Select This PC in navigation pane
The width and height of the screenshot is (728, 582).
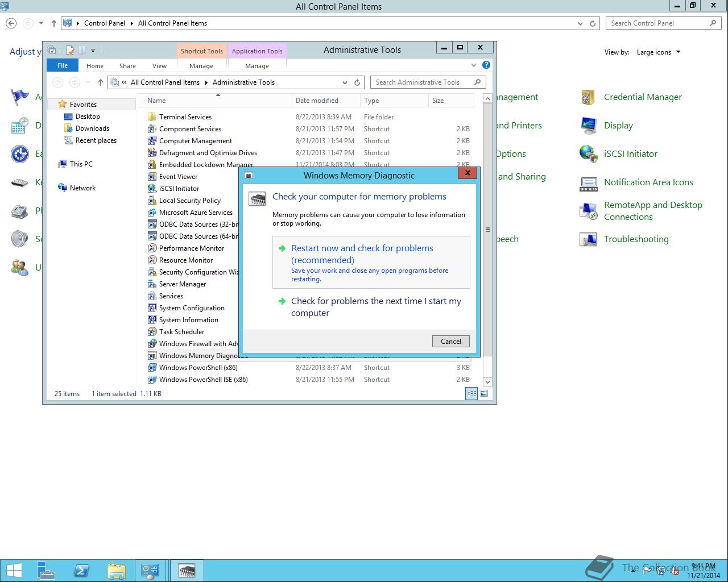tap(81, 164)
